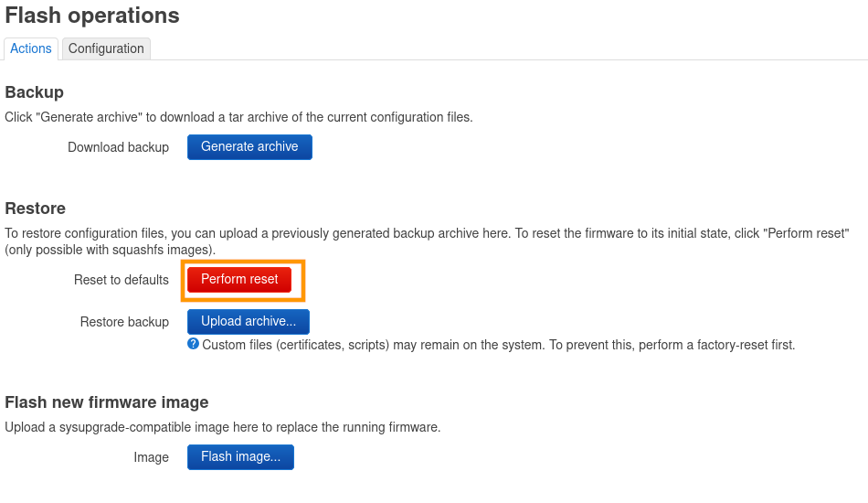Click the Flash operations page heading
Screen dimensions: 868x503
[x=92, y=16]
